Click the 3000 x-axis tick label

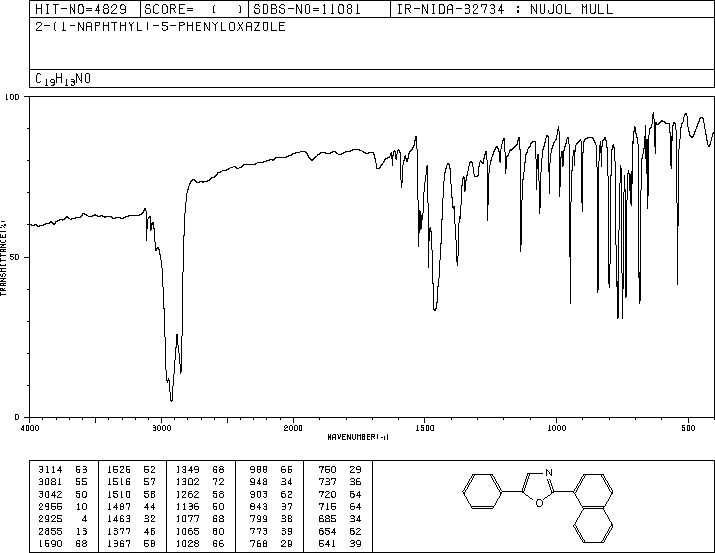click(161, 428)
